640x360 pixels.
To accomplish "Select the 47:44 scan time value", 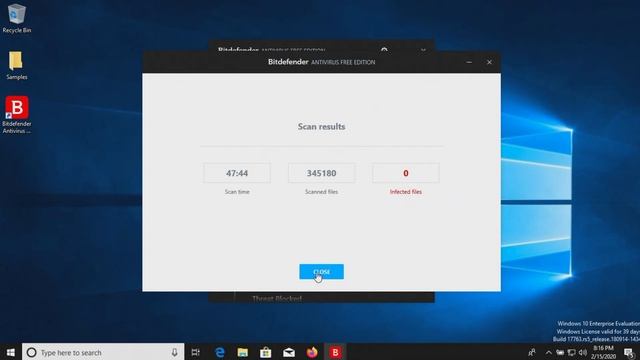I will point(237,173).
